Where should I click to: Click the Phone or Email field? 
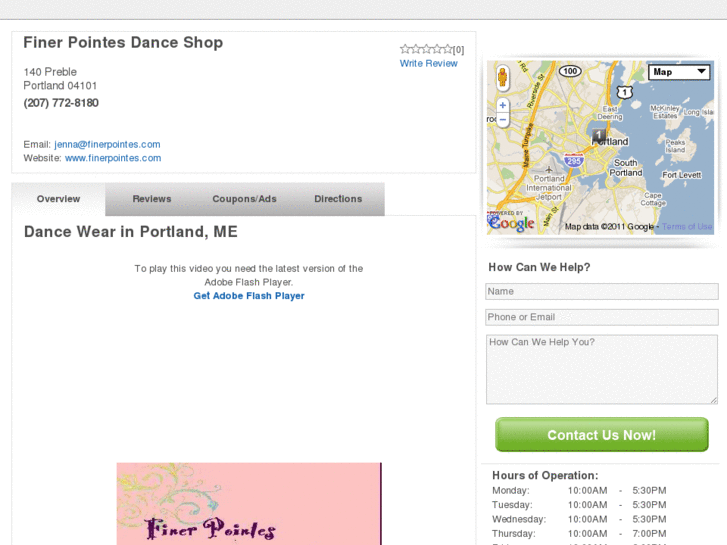(x=602, y=317)
